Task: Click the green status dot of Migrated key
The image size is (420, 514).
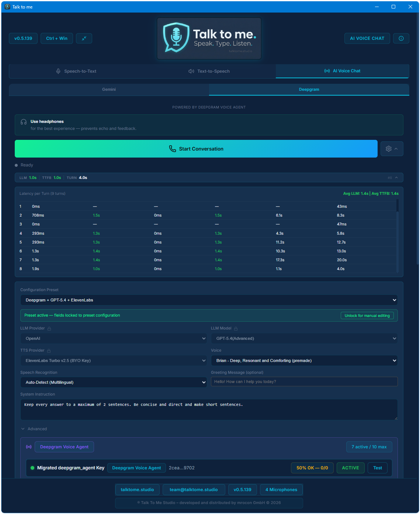Action: [x=32, y=468]
